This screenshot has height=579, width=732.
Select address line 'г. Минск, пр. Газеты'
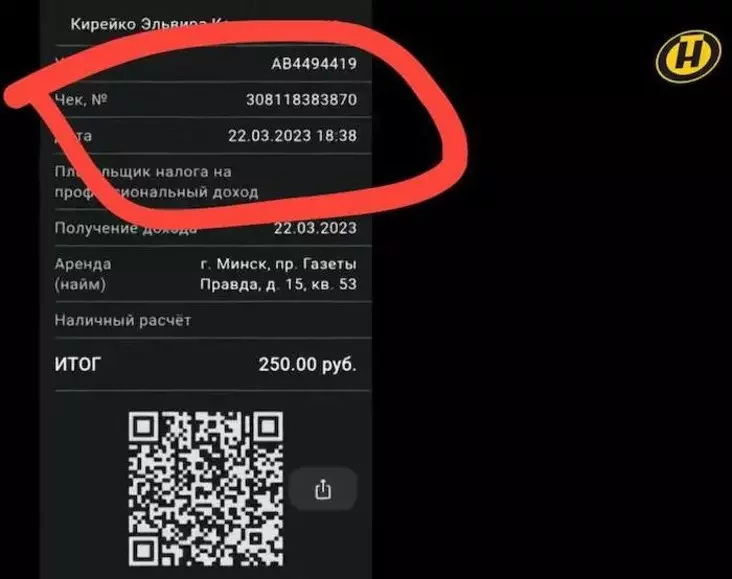pyautogui.click(x=279, y=264)
